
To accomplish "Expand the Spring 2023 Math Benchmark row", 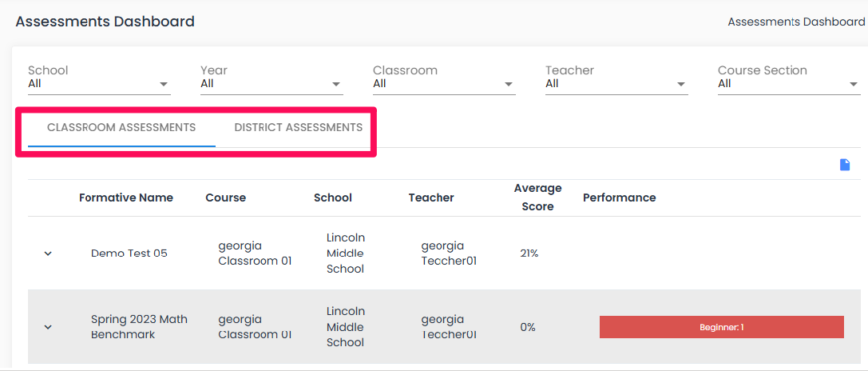I will 48,327.
